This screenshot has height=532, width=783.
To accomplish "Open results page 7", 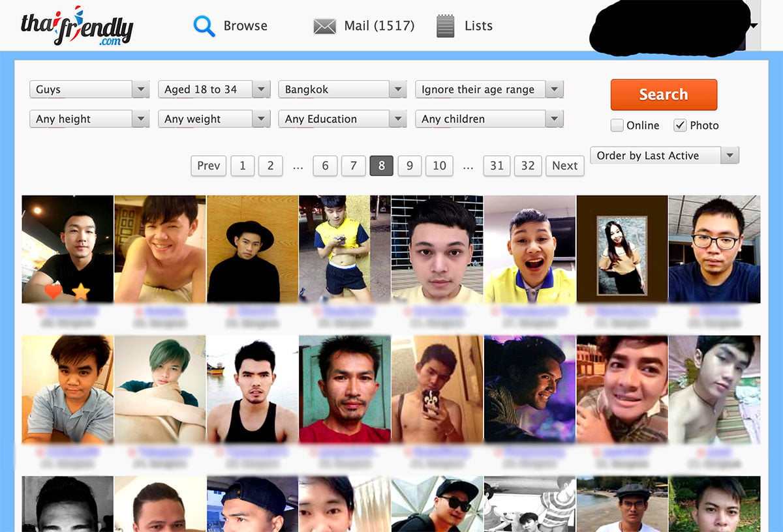I will [354, 166].
